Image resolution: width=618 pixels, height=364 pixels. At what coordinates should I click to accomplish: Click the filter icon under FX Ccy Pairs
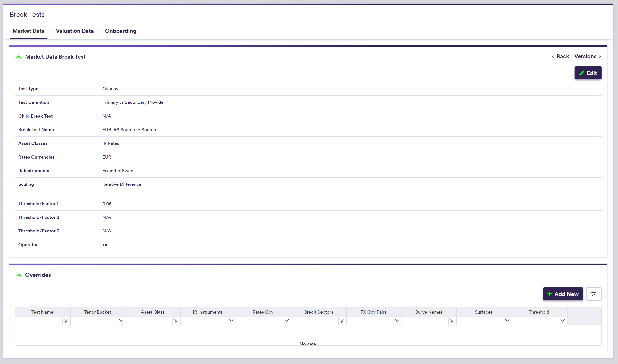[x=397, y=321]
